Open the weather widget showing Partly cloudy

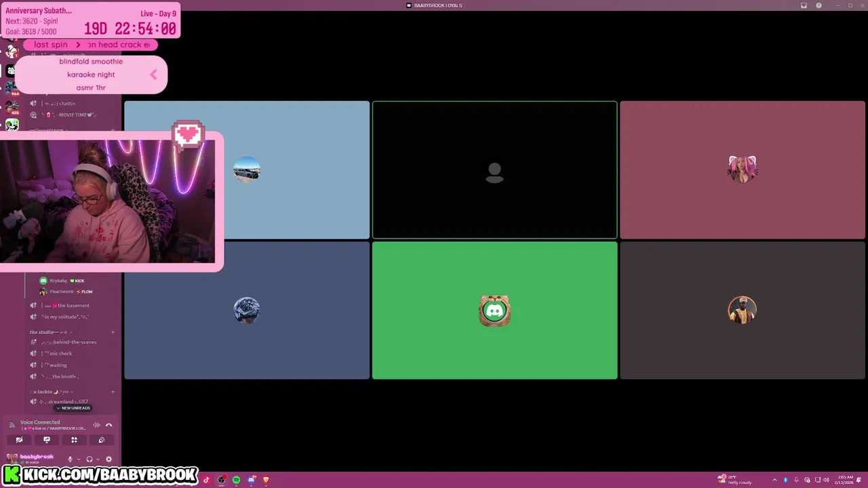click(x=735, y=480)
